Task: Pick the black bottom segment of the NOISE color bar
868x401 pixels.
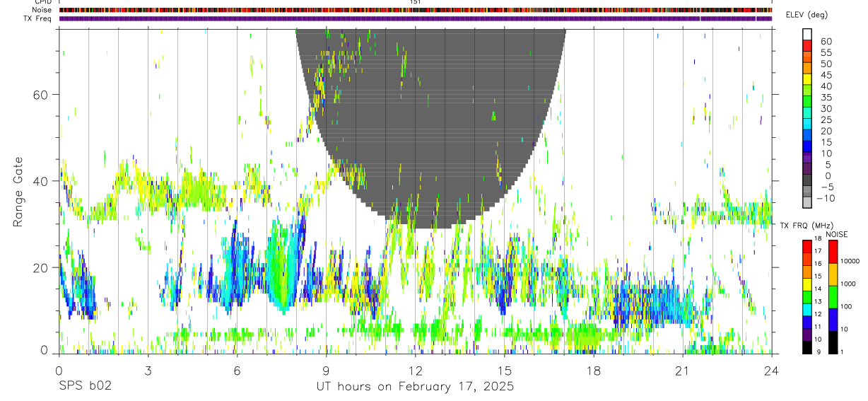Action: 832,342
